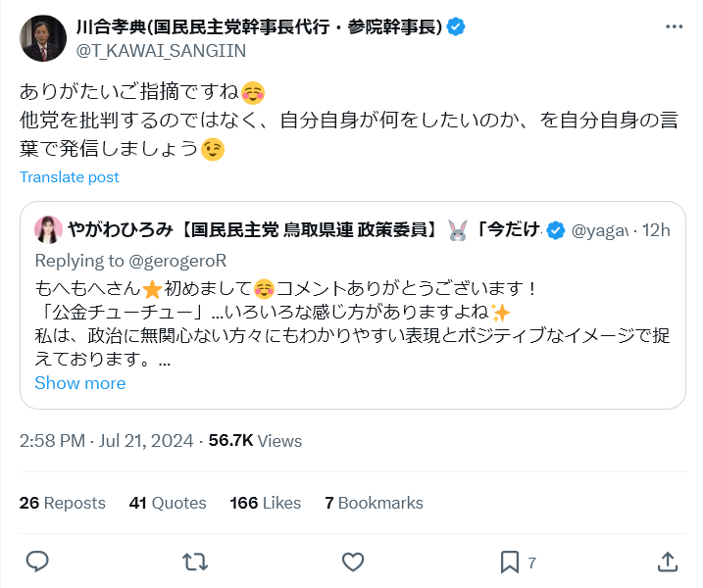
Task: Like the post with heart icon
Action: coord(353,562)
